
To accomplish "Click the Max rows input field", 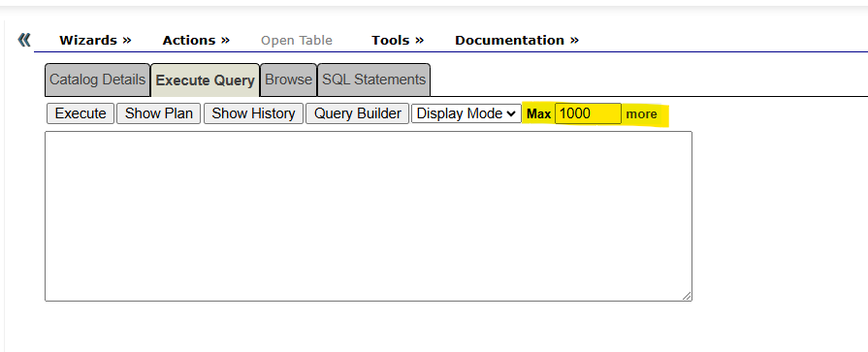I will tap(588, 113).
